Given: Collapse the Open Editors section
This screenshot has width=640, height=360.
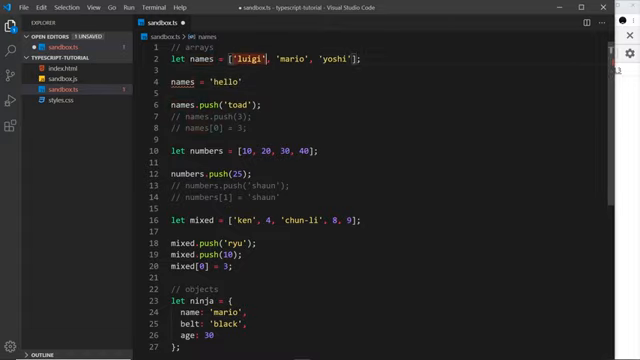Looking at the screenshot, I should 27,37.
